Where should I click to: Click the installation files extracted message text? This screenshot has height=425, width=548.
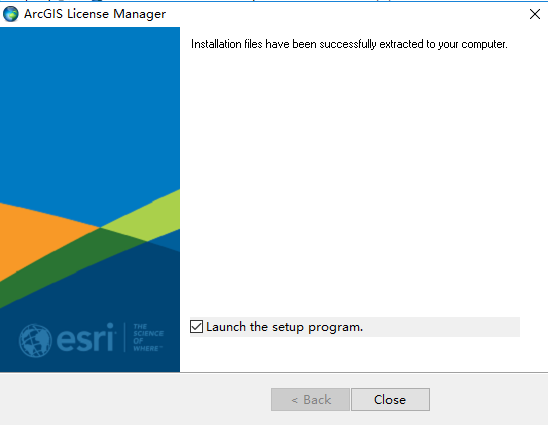(349, 44)
